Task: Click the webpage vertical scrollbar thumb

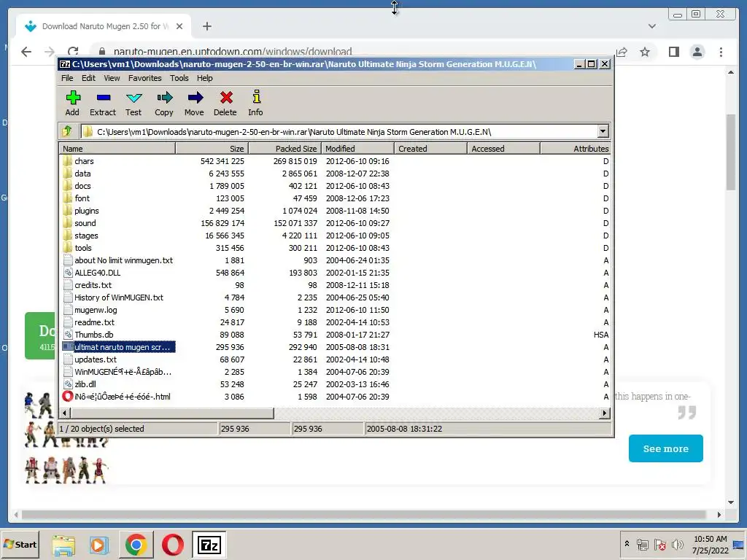Action: point(731,152)
